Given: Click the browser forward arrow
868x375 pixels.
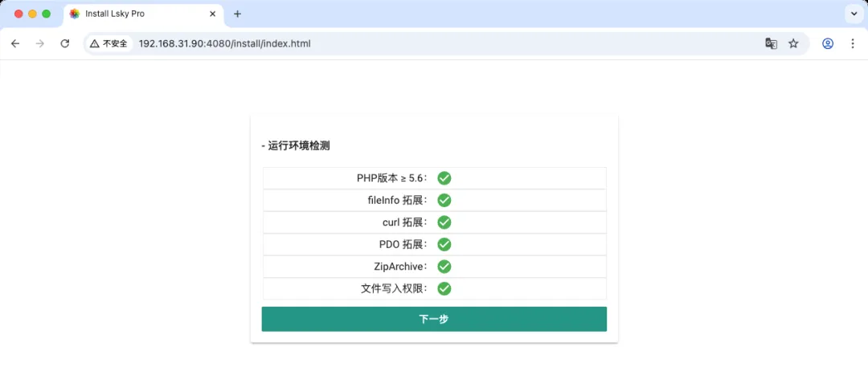Looking at the screenshot, I should point(40,43).
